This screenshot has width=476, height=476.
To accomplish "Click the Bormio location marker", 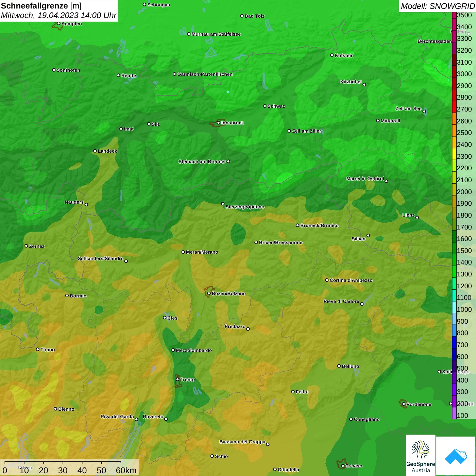I will click(x=67, y=295).
